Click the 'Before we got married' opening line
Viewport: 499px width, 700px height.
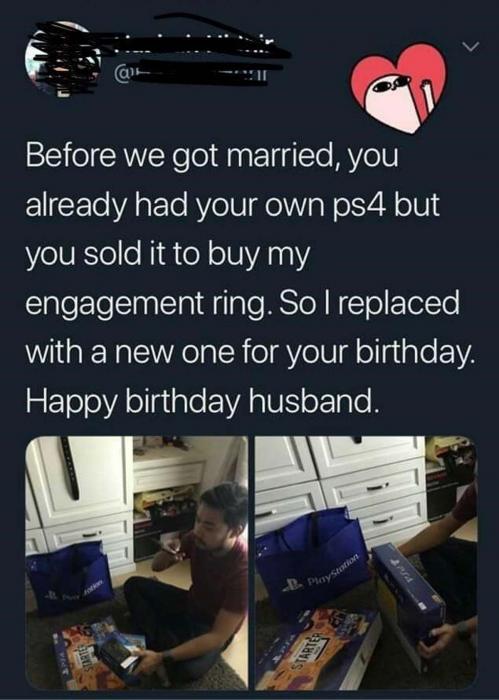pos(212,157)
